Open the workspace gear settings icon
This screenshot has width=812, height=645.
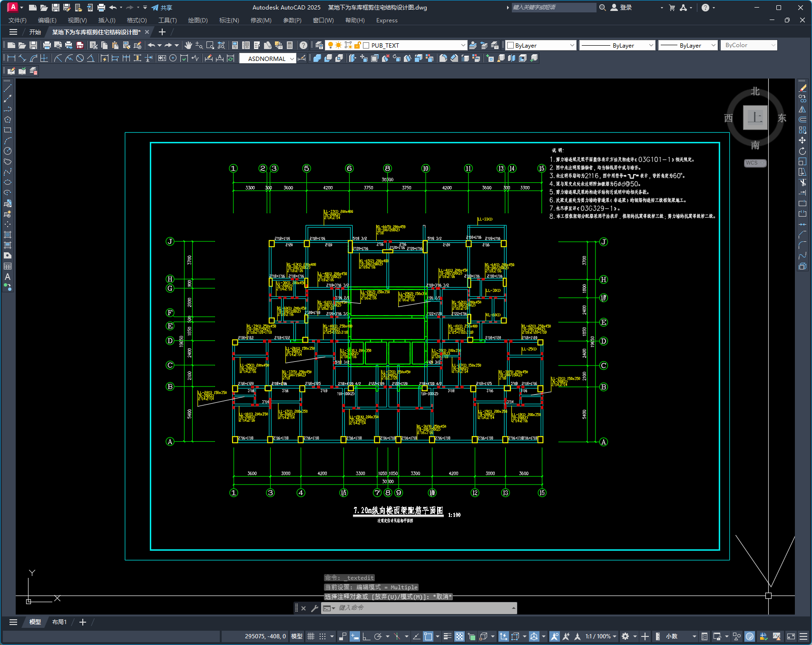pos(626,636)
